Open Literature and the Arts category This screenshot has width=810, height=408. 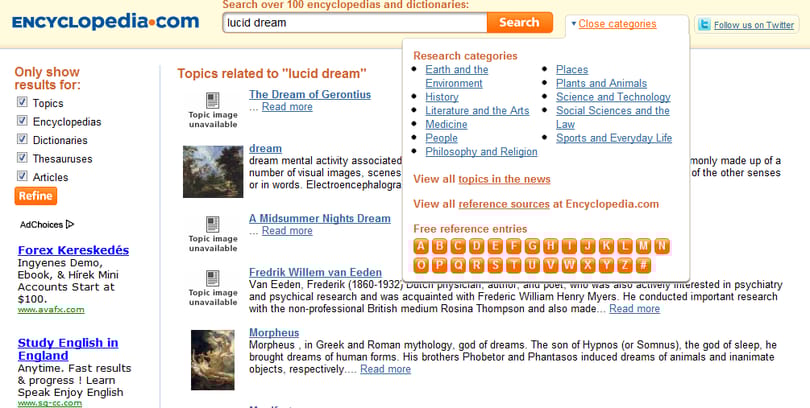click(477, 111)
